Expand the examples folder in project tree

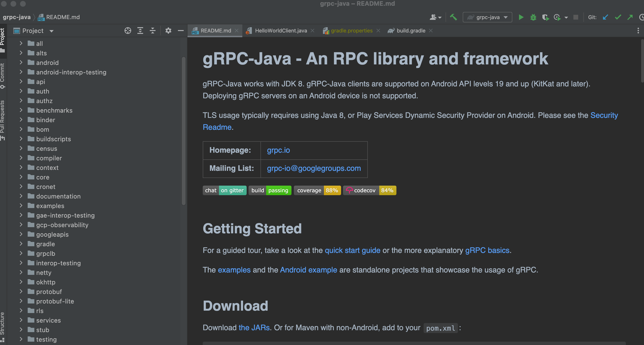[x=22, y=206]
